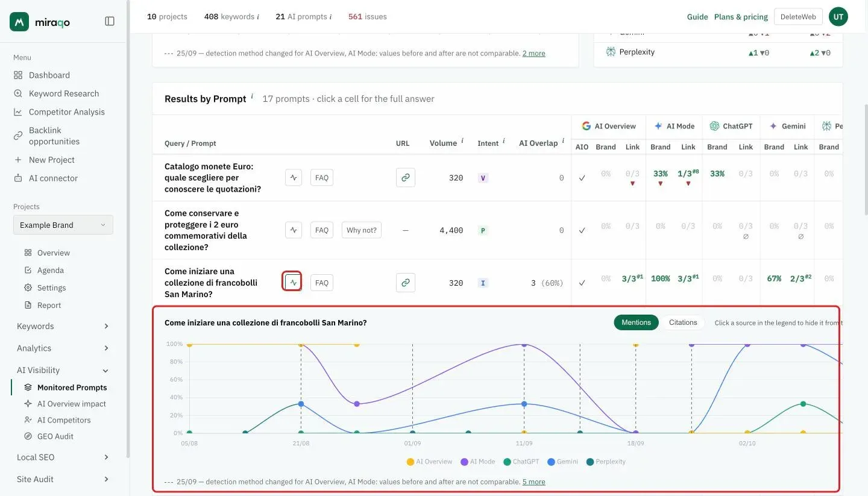868x496 pixels.
Task: Click the miraqo logo icon
Action: (x=19, y=22)
